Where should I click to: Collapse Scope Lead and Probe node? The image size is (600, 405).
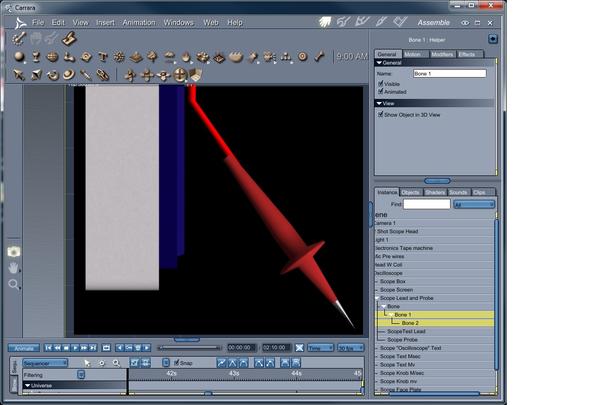377,298
